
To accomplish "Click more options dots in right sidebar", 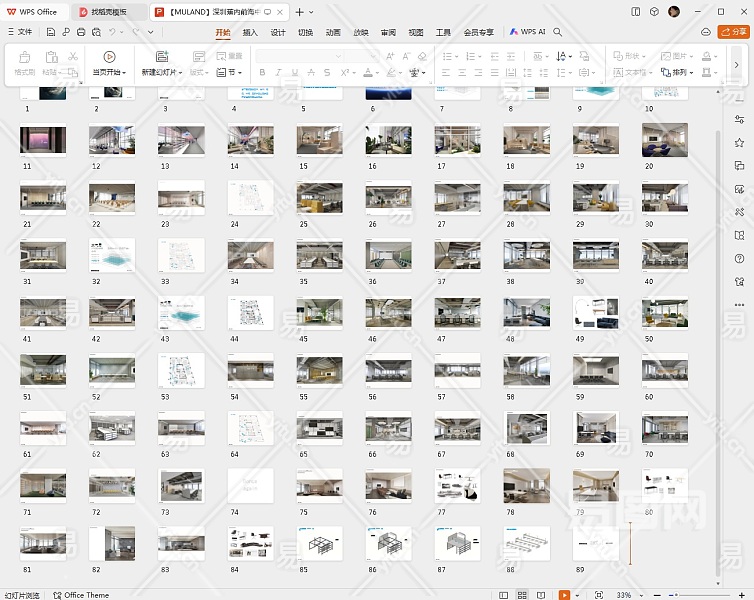I will point(739,305).
